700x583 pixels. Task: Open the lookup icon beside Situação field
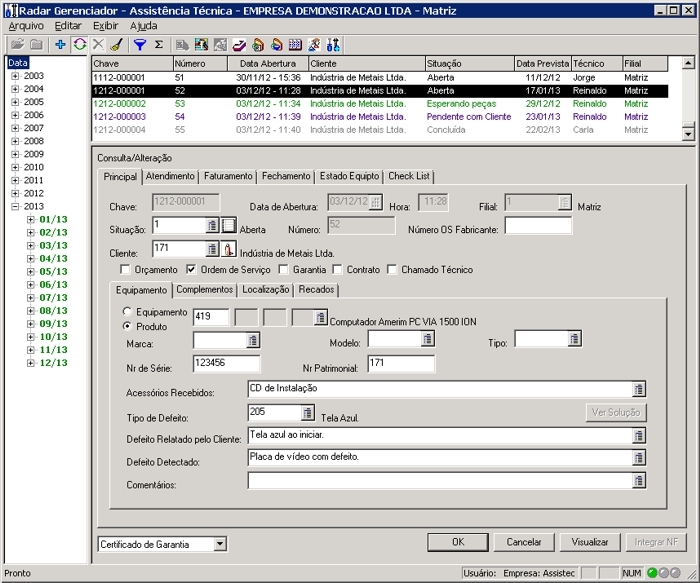point(212,225)
